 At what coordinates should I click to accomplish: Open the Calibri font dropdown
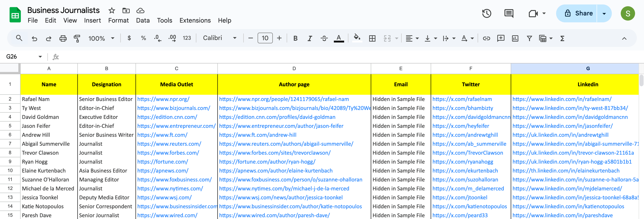(x=220, y=38)
